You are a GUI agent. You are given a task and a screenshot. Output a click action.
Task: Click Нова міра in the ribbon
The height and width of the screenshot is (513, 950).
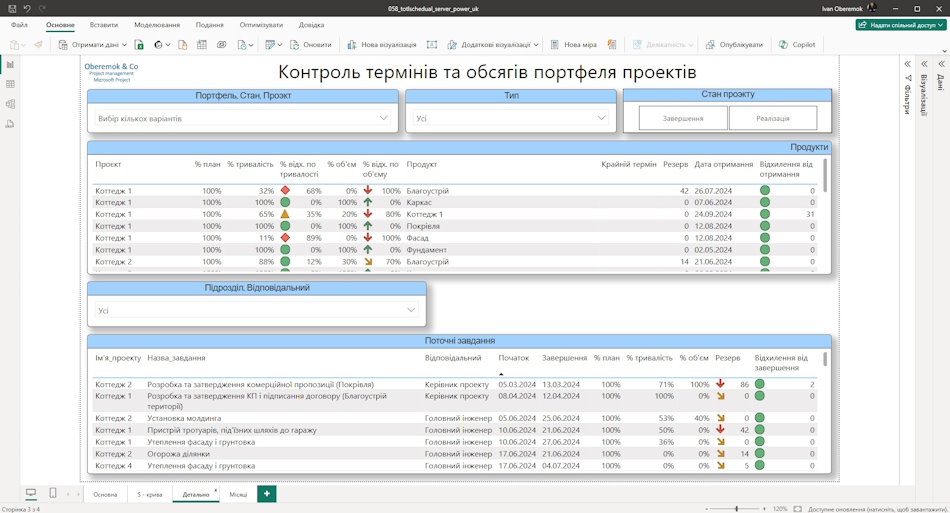[574, 45]
